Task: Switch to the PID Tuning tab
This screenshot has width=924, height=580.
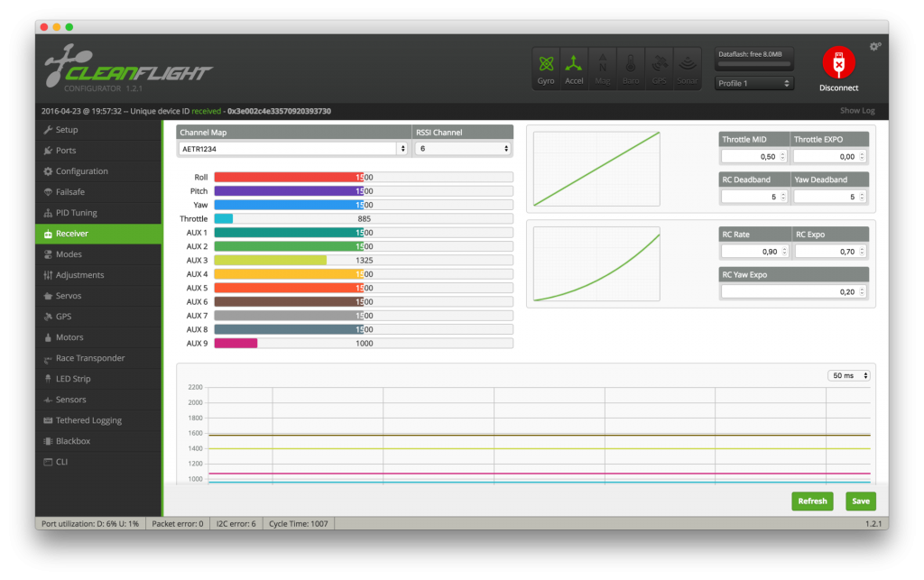Action: [77, 213]
